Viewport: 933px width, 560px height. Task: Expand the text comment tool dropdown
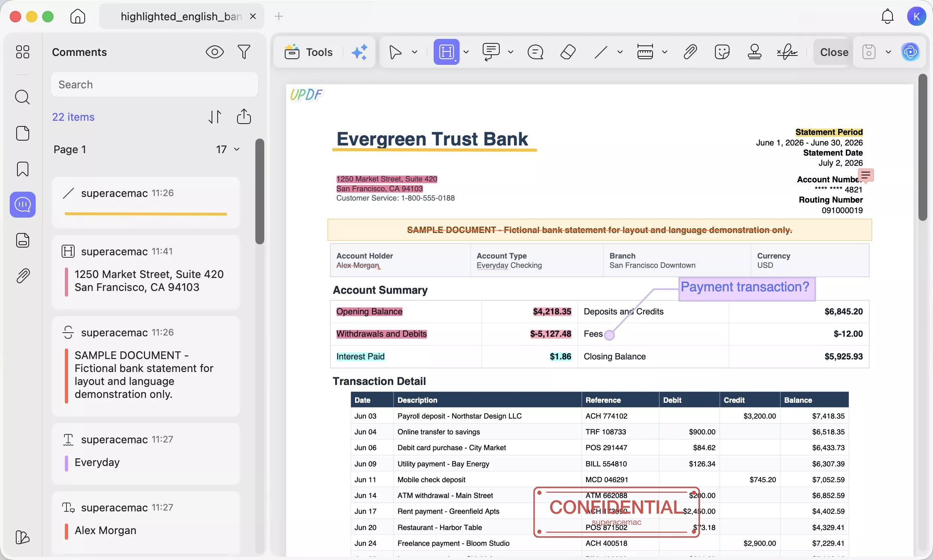[x=511, y=52]
